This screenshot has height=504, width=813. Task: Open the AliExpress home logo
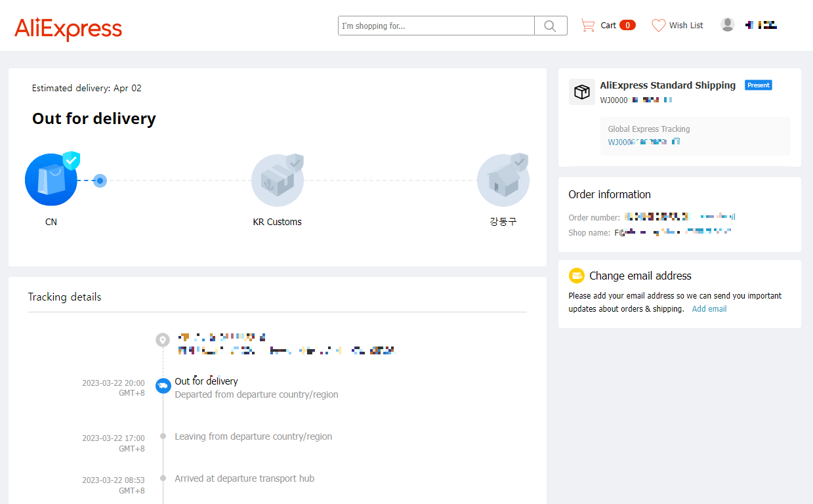pyautogui.click(x=68, y=28)
